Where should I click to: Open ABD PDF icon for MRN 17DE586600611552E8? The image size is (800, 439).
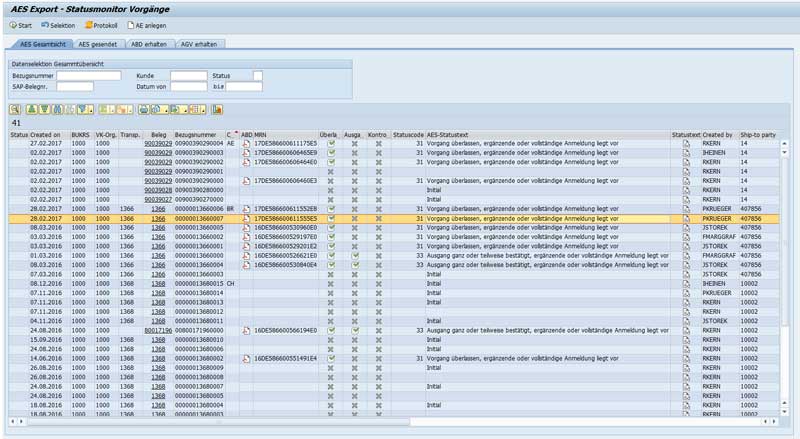pyautogui.click(x=246, y=209)
